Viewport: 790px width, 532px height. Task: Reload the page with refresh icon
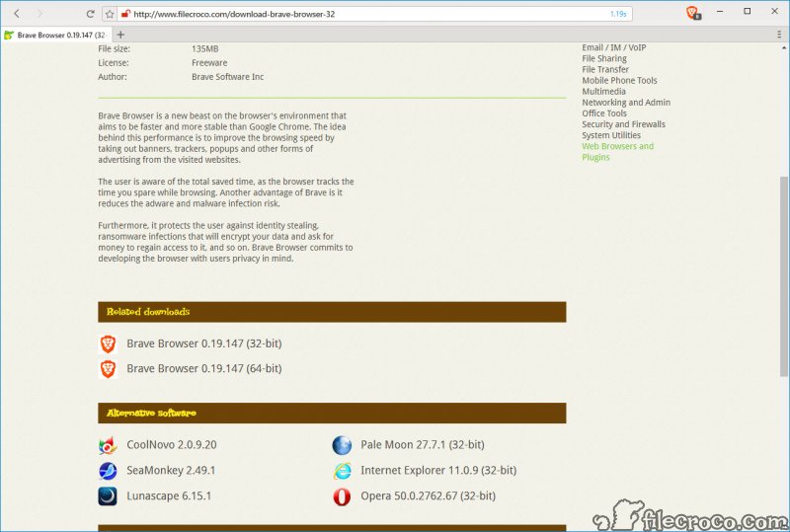(90, 14)
